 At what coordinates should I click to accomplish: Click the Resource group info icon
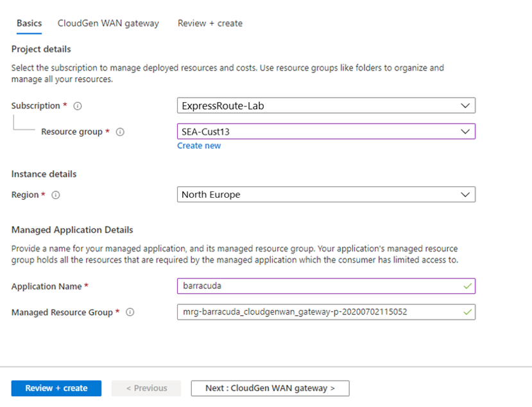tap(120, 132)
